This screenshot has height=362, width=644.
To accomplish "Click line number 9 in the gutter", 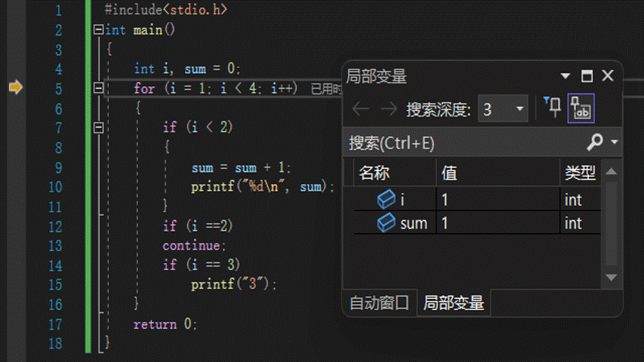I will tap(59, 167).
